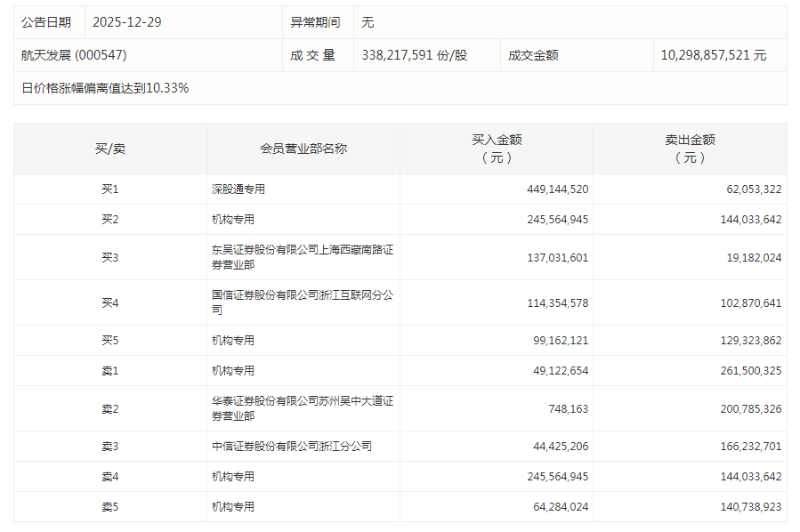Click 中信证券股份有限公司浙江分公司 entry
The width and height of the screenshot is (800, 532).
(291, 447)
